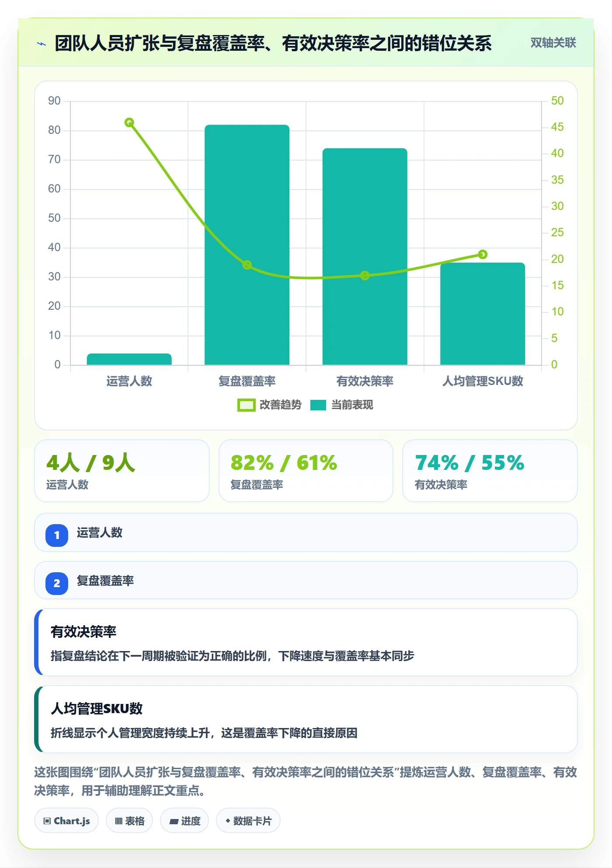The width and height of the screenshot is (612, 868).
Task: Click the 数据卡片 tag chip
Action: 248,821
